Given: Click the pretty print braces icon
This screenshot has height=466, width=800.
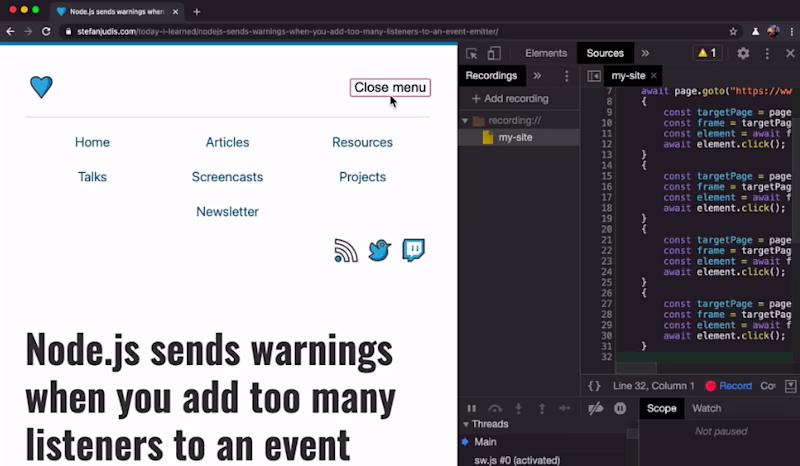Looking at the screenshot, I should click(x=594, y=386).
